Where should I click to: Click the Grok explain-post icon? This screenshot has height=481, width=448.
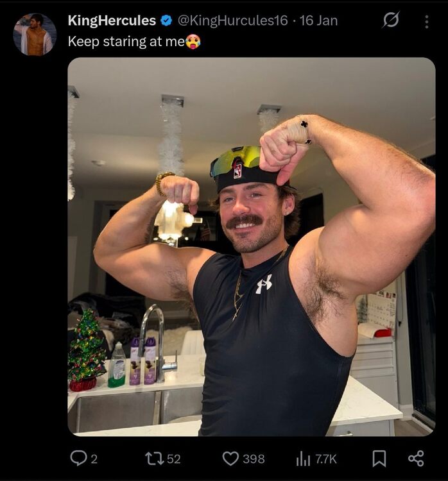[391, 21]
